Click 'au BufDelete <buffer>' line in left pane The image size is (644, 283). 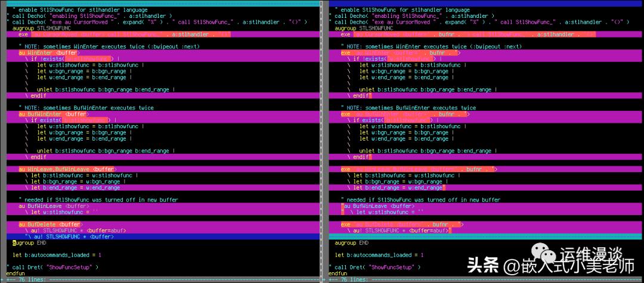(x=163, y=225)
